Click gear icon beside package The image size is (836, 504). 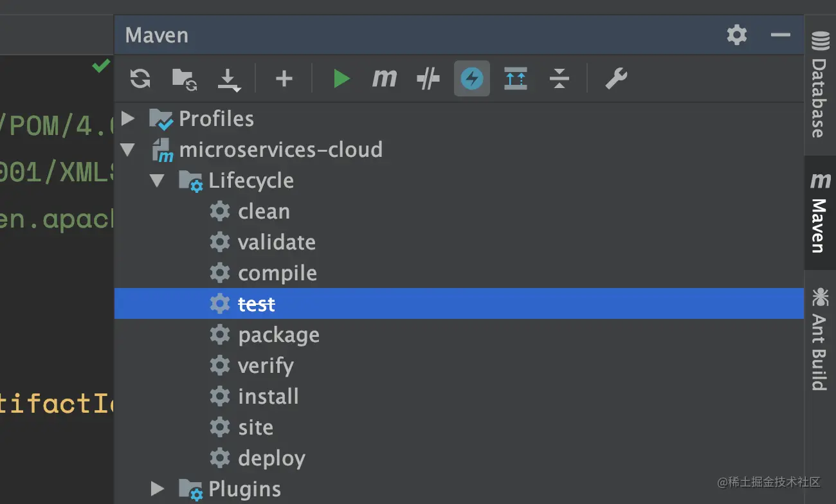pos(220,335)
